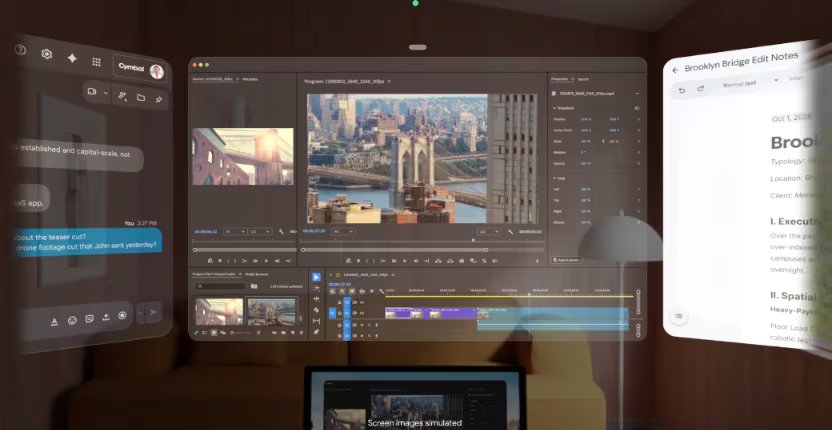Open the Source monitor Fit zoom dropdown
Viewport: 832px width, 430px height.
(x=235, y=231)
